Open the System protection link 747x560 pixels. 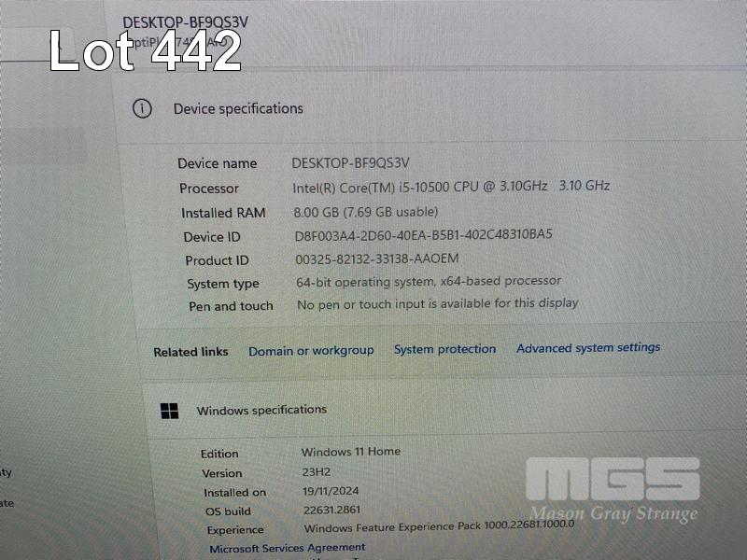coord(444,349)
